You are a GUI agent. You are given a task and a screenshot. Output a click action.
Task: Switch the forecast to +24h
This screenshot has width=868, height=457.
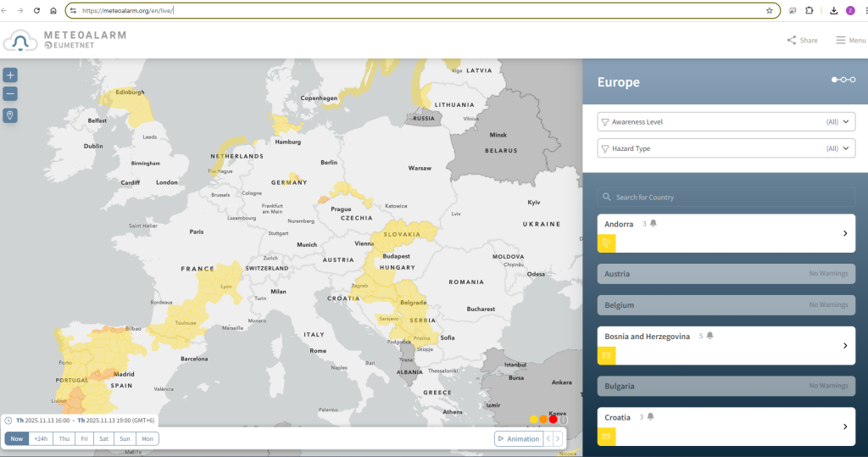click(x=41, y=438)
